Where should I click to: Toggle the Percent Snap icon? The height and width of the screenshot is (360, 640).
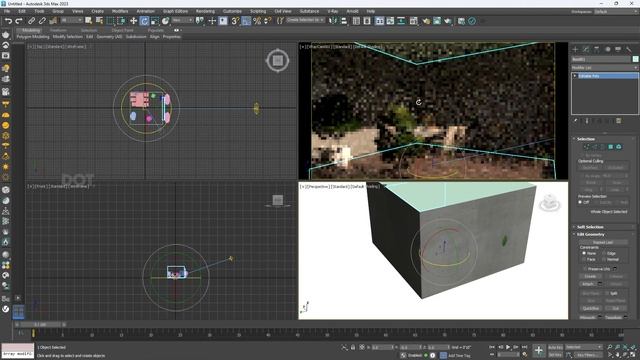(257, 21)
